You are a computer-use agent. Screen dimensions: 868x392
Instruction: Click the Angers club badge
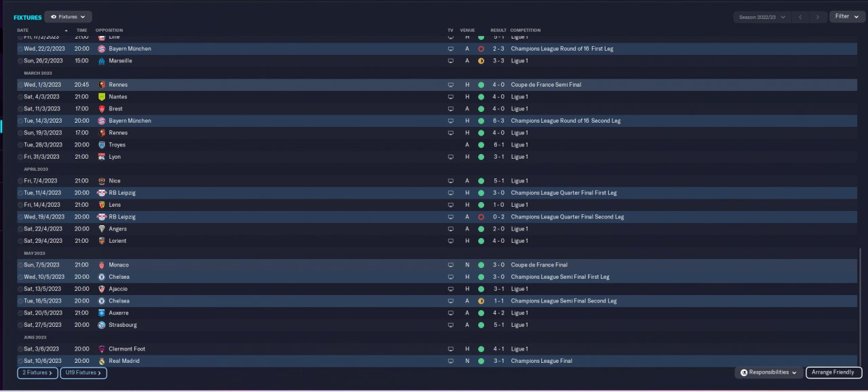[x=102, y=229]
